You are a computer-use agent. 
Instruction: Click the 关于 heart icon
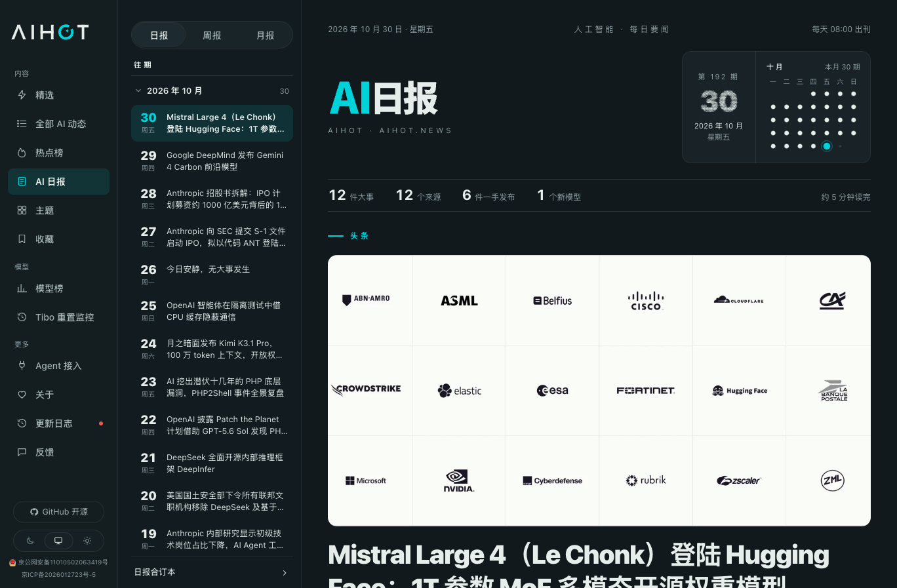[22, 395]
